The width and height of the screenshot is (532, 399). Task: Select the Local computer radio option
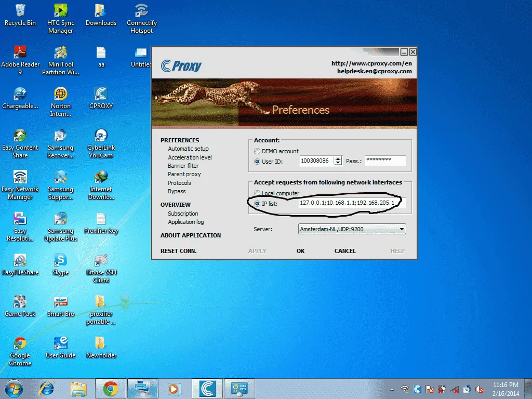point(257,193)
